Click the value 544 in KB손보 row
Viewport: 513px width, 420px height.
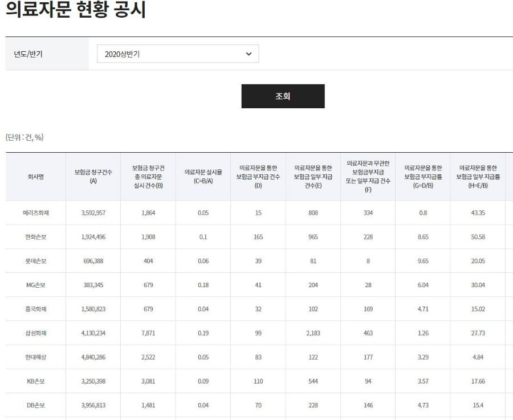click(313, 381)
